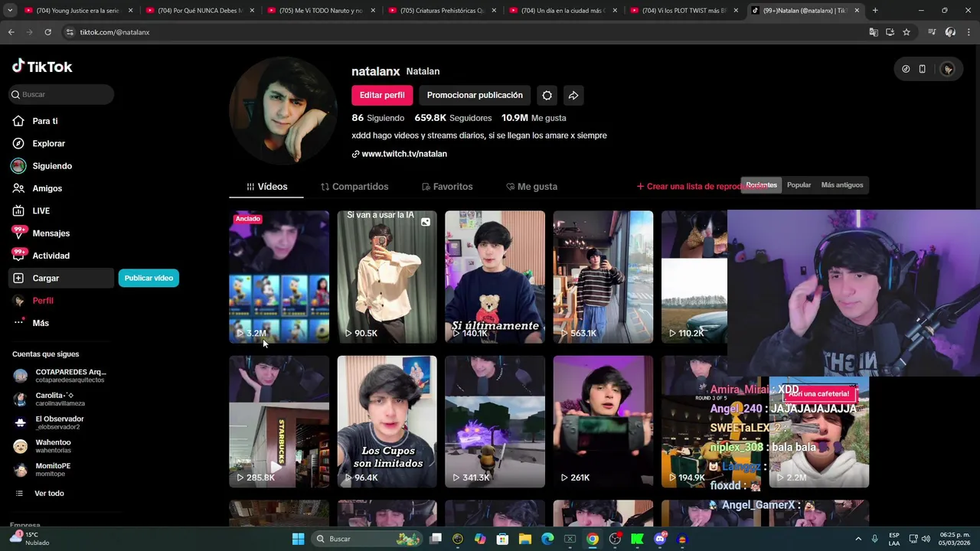
Task: Open the Los Cupos son limitados video
Action: [387, 422]
